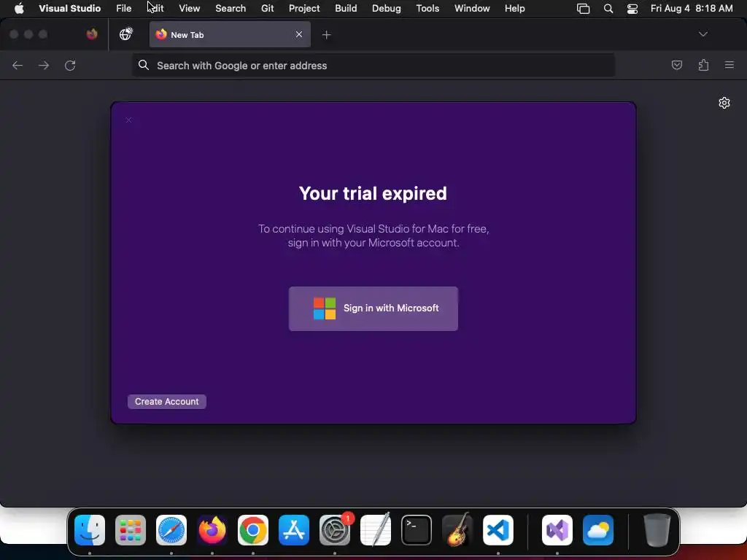Select the New Tab browser tab
Viewport: 747px width, 560px height.
[230, 34]
